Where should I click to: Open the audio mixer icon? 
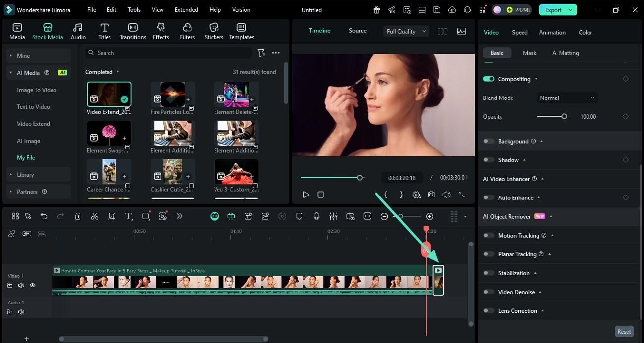click(333, 216)
